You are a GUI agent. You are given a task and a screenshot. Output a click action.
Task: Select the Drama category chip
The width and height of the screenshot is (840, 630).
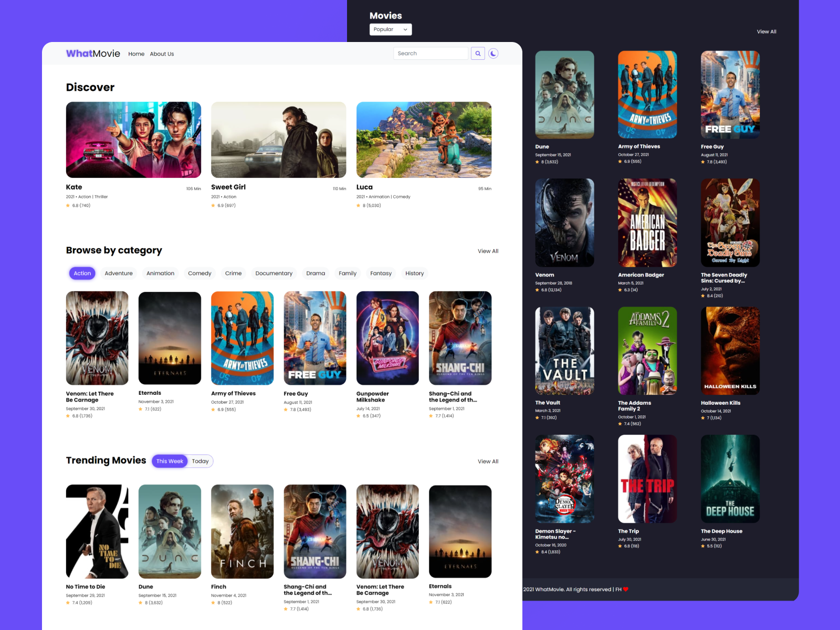coord(316,274)
